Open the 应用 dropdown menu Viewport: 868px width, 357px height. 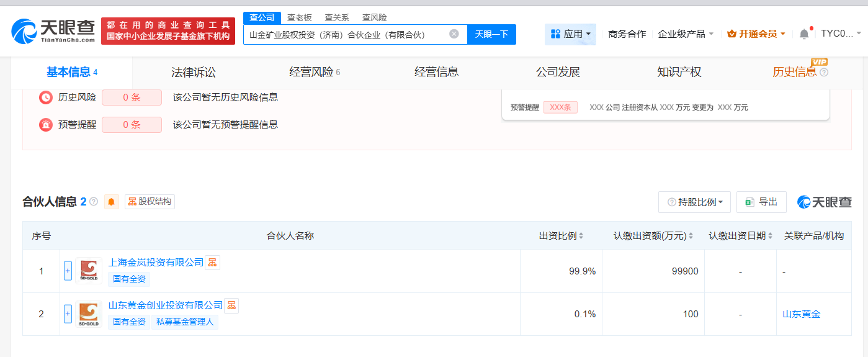(x=570, y=34)
